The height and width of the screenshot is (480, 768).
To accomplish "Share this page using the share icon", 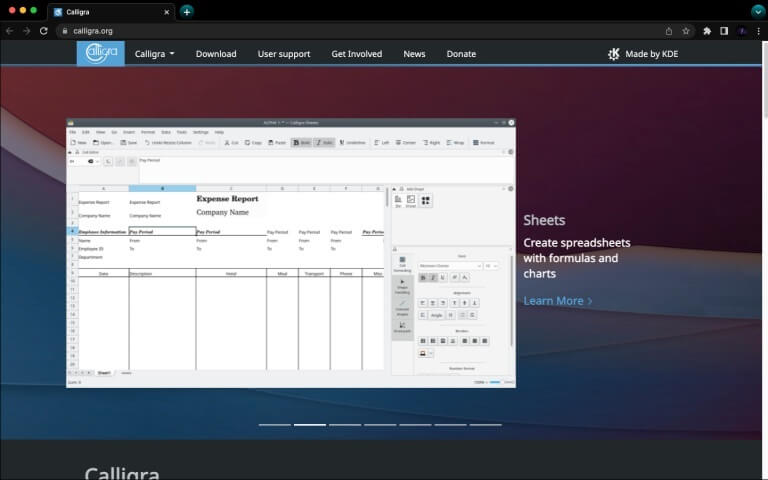I will 669,31.
